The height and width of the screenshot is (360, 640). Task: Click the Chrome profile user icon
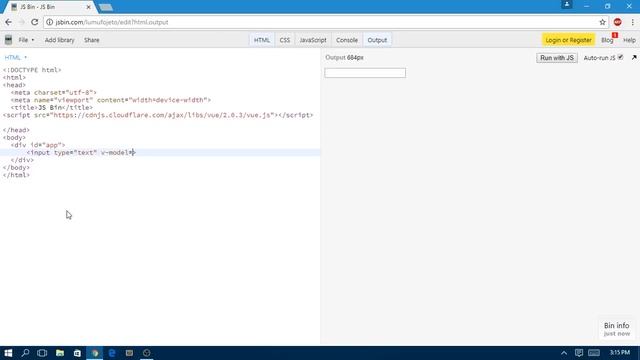567,4
